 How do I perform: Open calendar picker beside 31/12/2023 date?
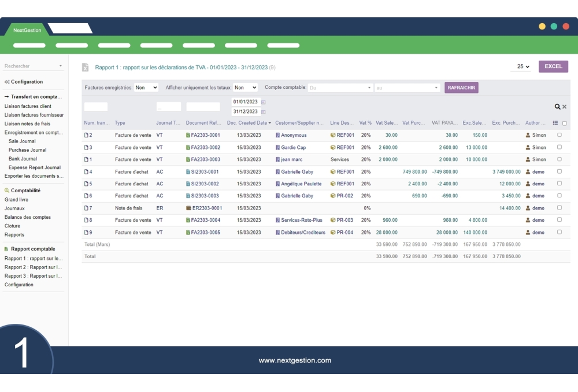(x=264, y=112)
